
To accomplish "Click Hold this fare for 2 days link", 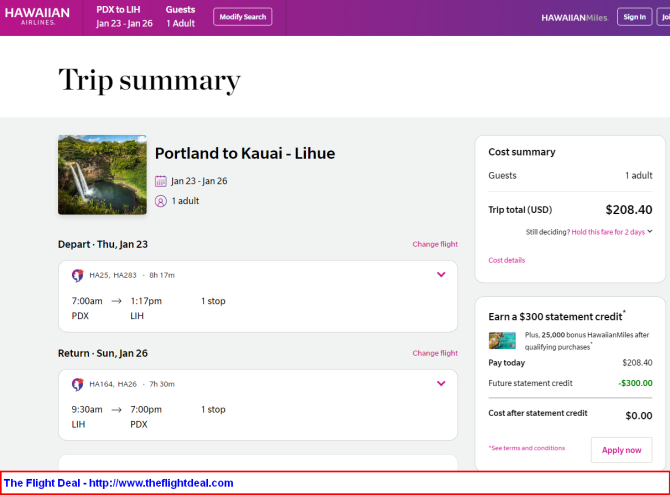I will coord(608,232).
